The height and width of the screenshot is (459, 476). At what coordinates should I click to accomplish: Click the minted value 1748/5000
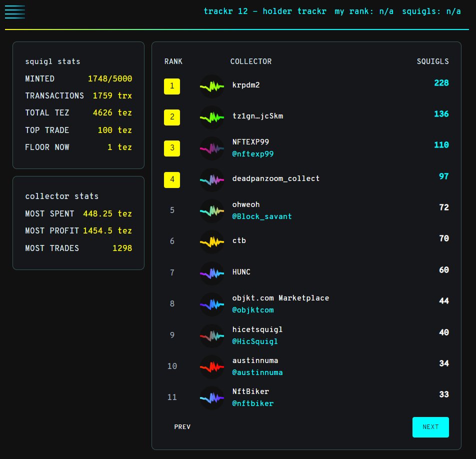110,78
